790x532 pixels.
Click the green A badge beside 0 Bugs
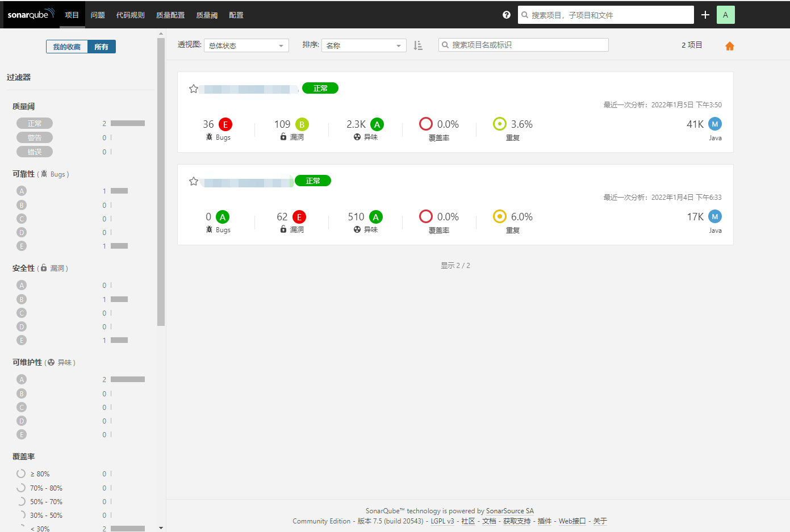tap(223, 216)
